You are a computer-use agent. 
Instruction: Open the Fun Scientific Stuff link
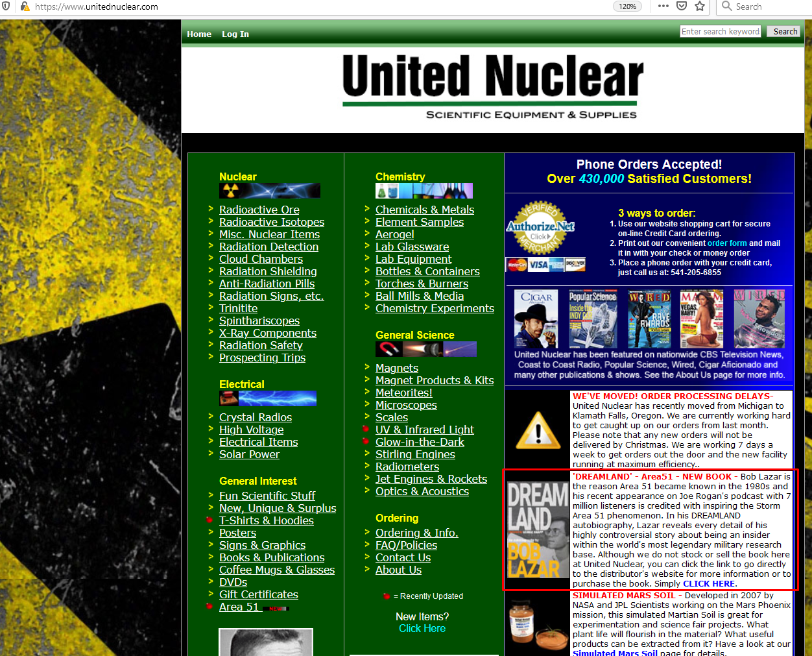pos(267,496)
